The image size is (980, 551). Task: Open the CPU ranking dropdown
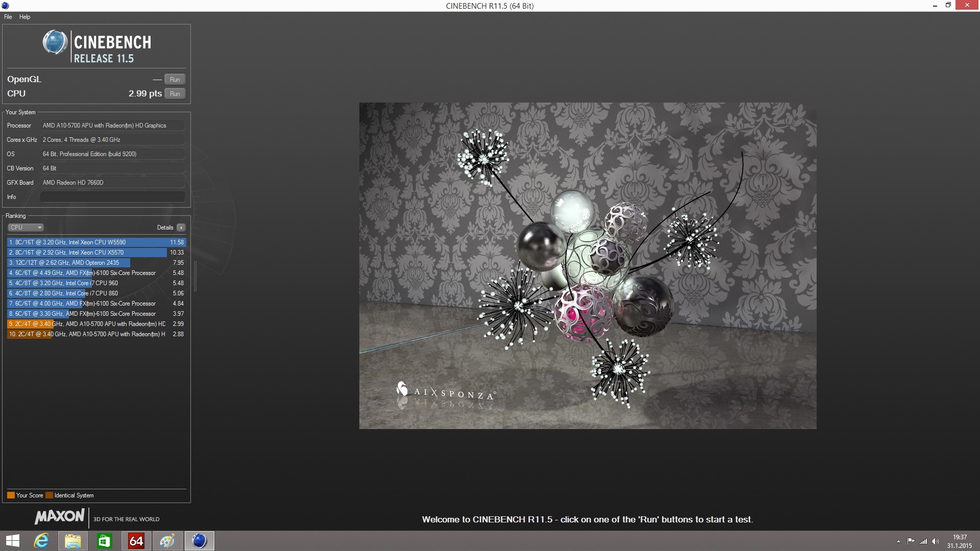pyautogui.click(x=26, y=228)
